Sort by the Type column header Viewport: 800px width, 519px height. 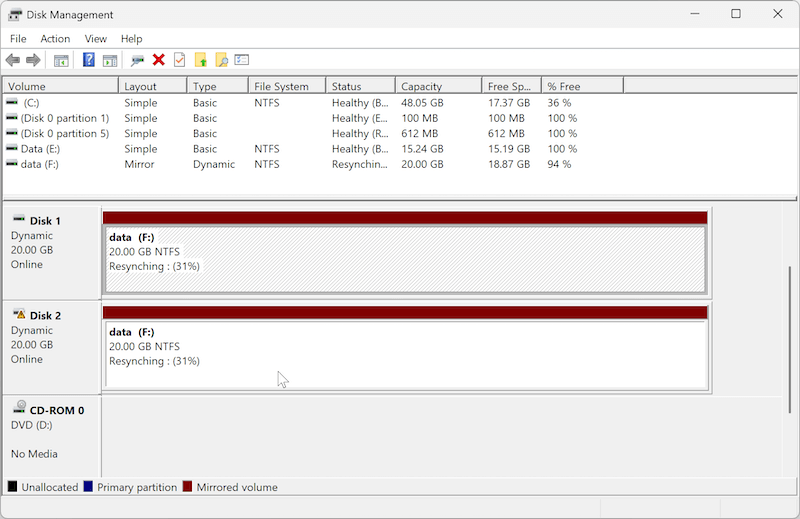(218, 86)
